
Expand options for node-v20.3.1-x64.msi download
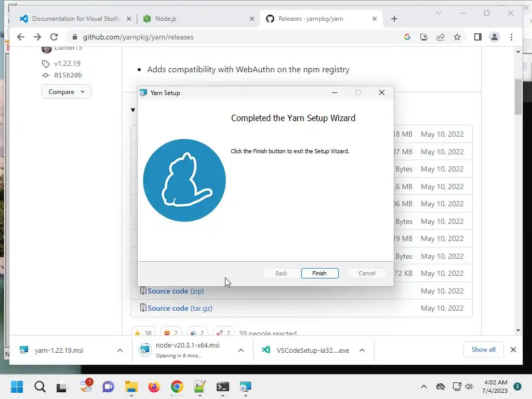click(x=241, y=350)
